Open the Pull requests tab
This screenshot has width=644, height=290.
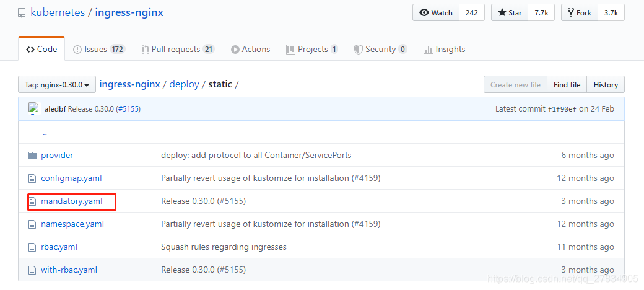(178, 50)
